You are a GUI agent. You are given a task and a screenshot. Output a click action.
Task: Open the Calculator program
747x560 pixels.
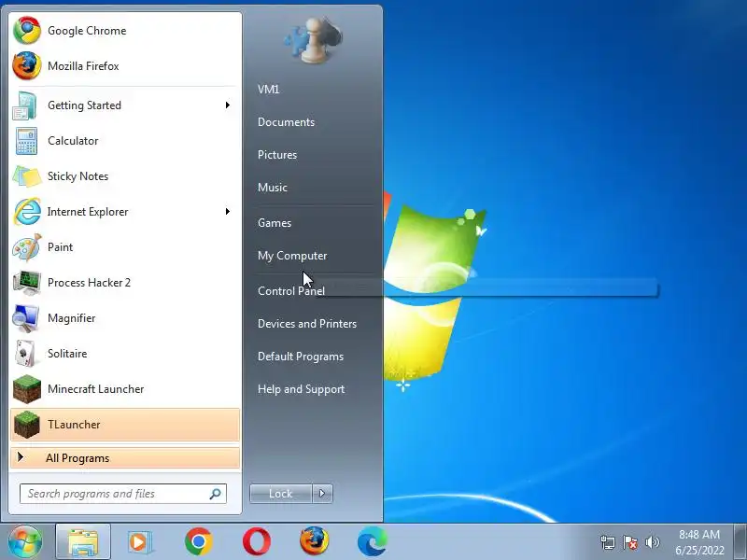125,141
